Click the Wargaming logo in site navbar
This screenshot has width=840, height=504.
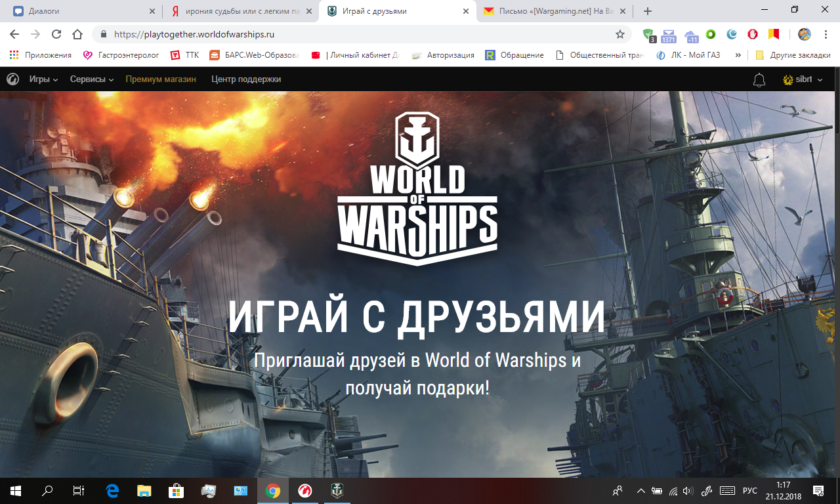point(12,79)
